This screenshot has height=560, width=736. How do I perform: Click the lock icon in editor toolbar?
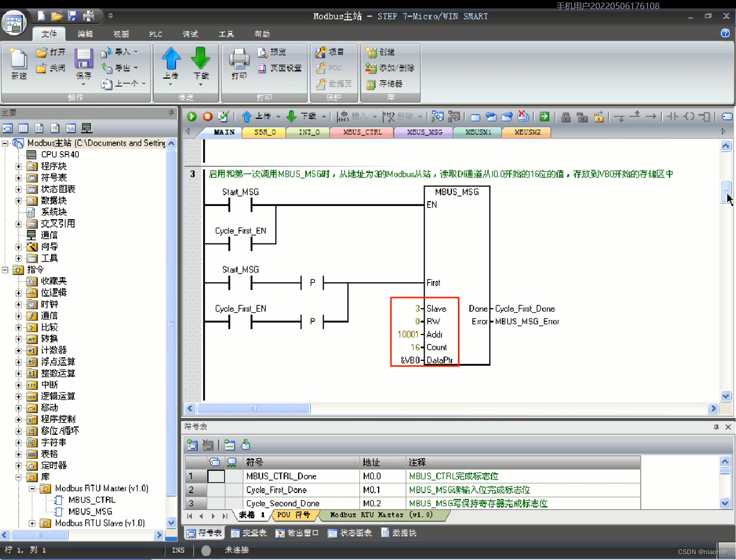point(566,117)
